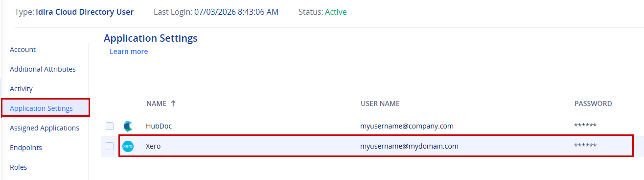Click the Last Login date value
644x180 pixels.
click(x=236, y=12)
